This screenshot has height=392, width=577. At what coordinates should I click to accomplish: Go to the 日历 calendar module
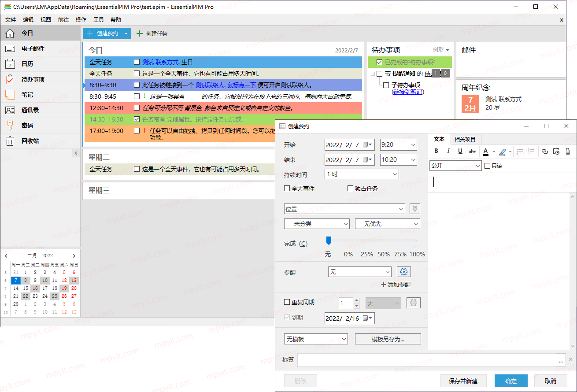pos(40,64)
